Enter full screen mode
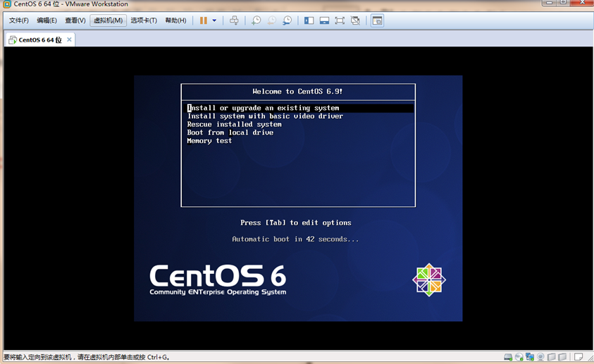 tap(340, 20)
